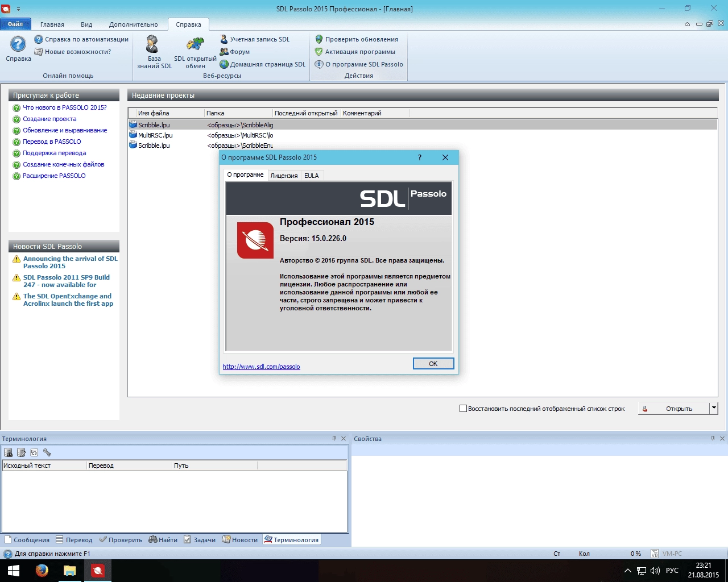The image size is (728, 582).
Task: Open Справка по автоматизации
Action: [81, 39]
